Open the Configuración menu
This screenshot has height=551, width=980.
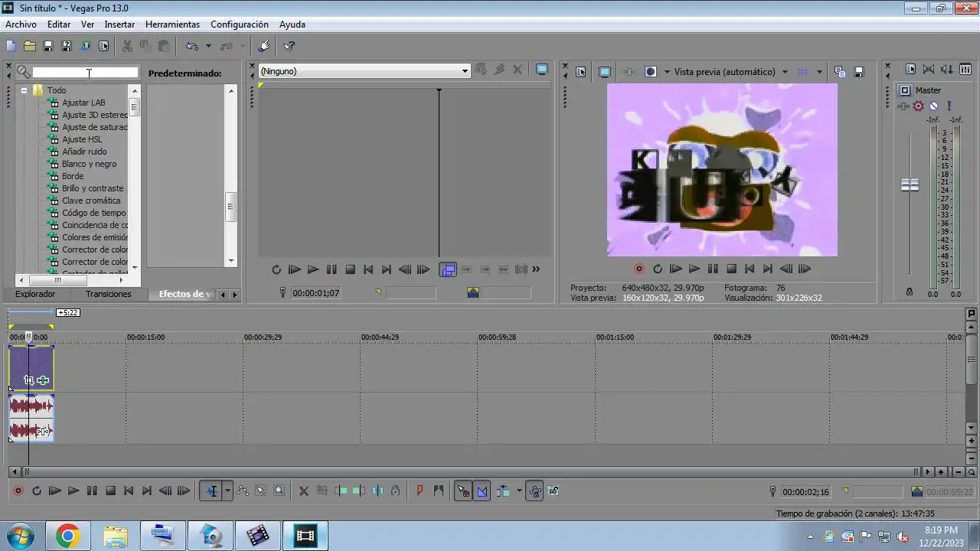point(240,24)
